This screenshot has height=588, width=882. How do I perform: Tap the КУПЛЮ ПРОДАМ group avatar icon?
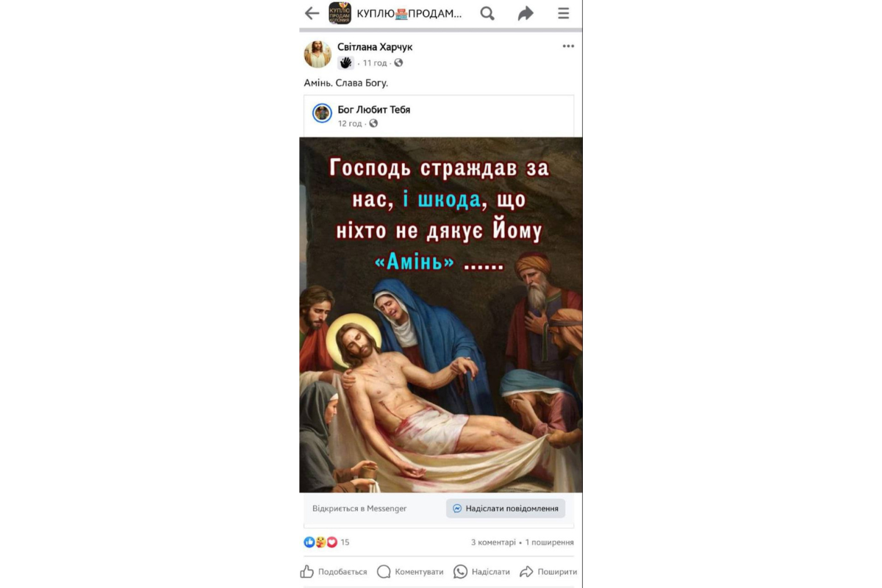(x=340, y=13)
